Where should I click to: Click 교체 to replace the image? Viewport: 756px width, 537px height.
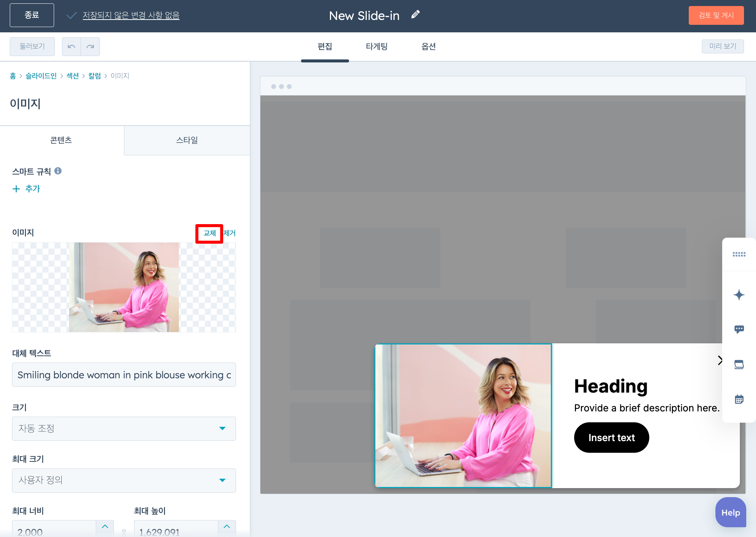coord(210,233)
